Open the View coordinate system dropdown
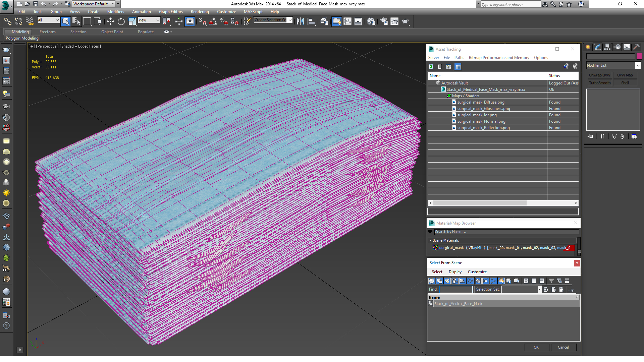 [x=149, y=21]
